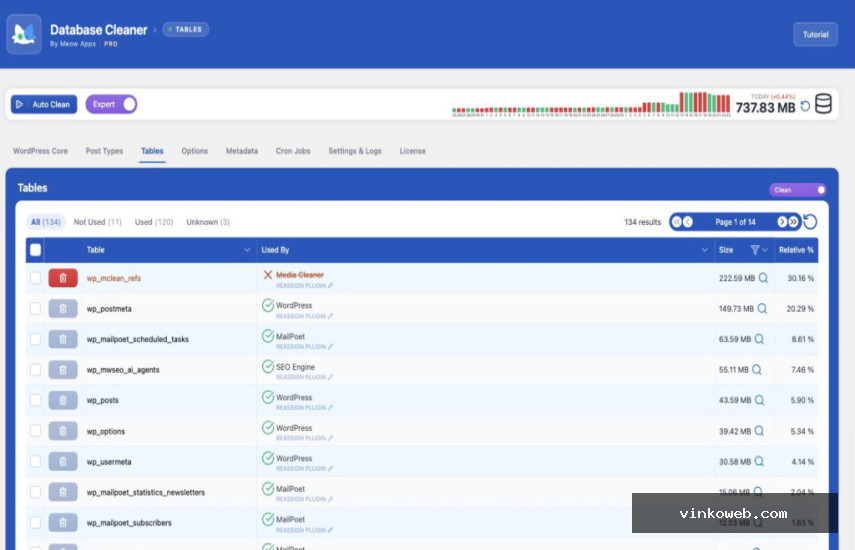This screenshot has width=855, height=550.
Task: Click the wp_usermeta table name
Action: pyautogui.click(x=109, y=462)
